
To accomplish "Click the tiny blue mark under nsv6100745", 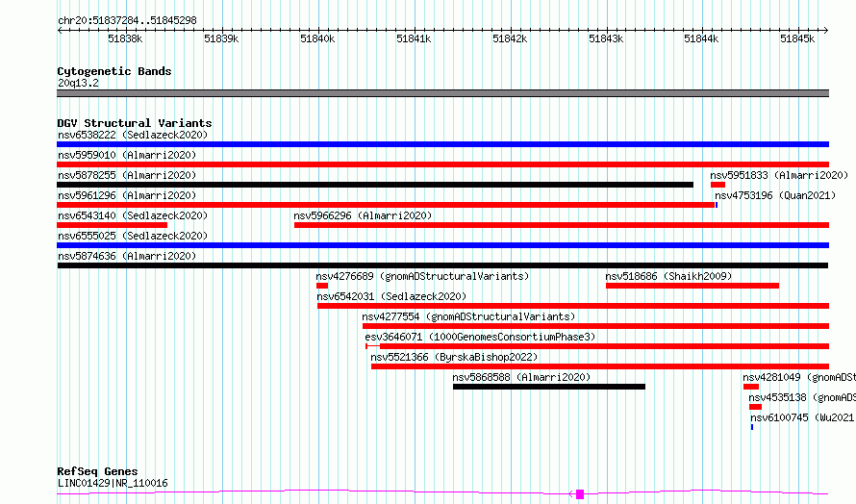I will [x=752, y=427].
